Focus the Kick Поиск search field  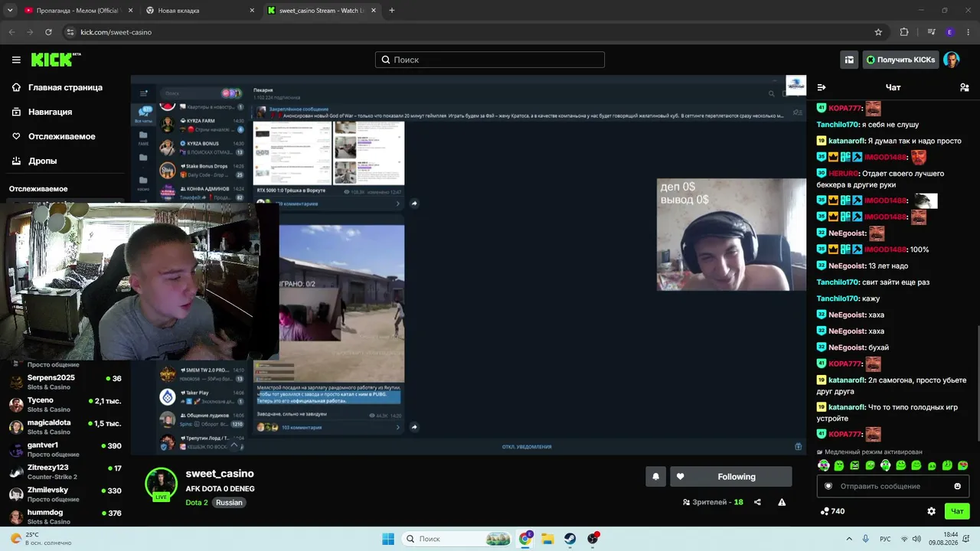pyautogui.click(x=490, y=60)
